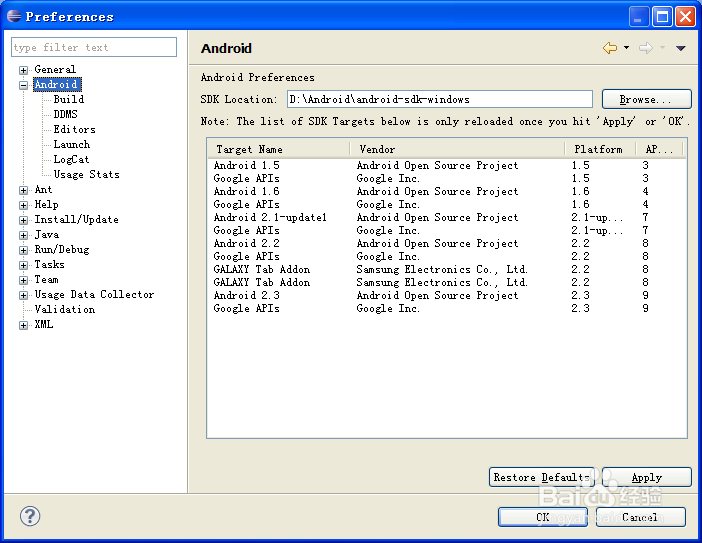
Task: Select DDMS preference page
Action: click(x=65, y=114)
